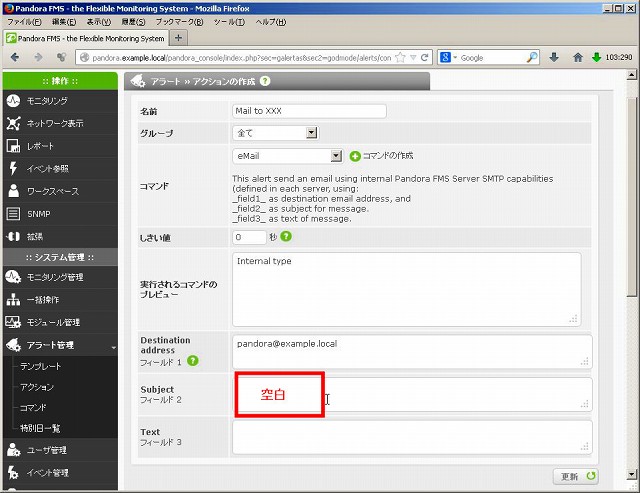Open help icon beside しきい値 seconds
Screen dimensions: 640x493
[286, 236]
